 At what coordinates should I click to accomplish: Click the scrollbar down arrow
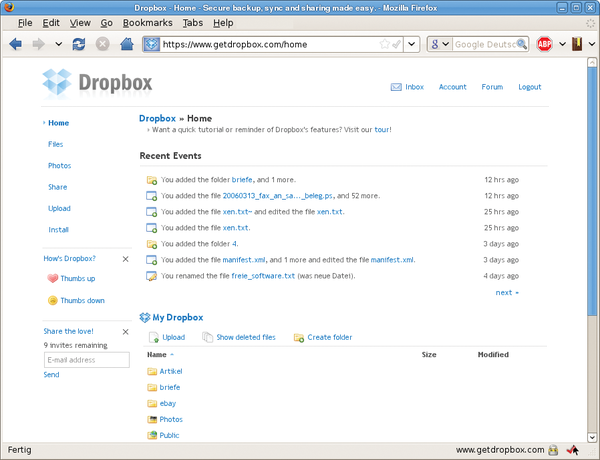592,437
